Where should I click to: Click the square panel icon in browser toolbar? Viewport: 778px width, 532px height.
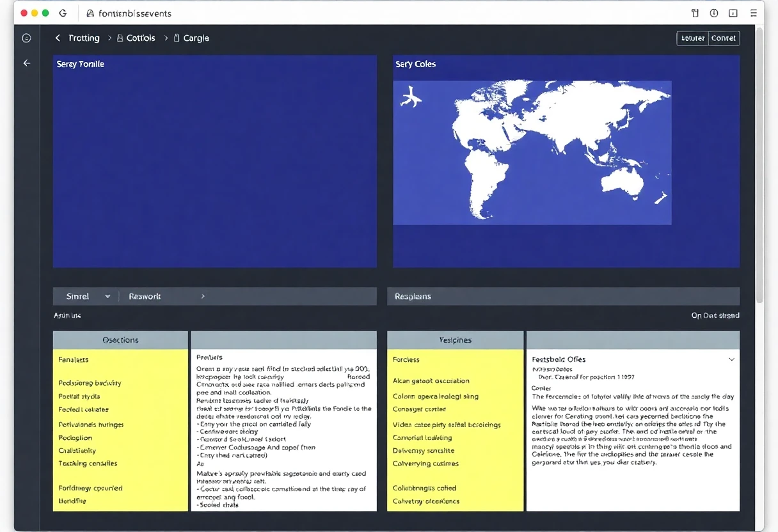pyautogui.click(x=733, y=13)
